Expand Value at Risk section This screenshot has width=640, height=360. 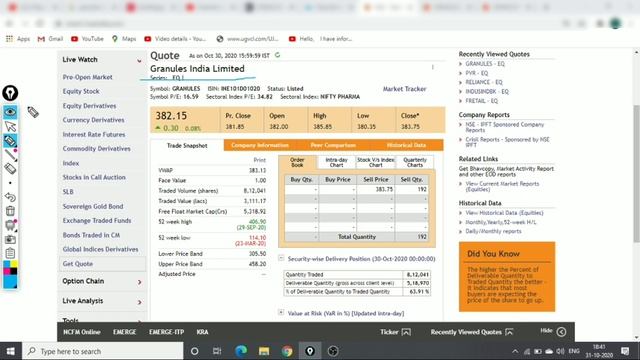click(x=281, y=312)
